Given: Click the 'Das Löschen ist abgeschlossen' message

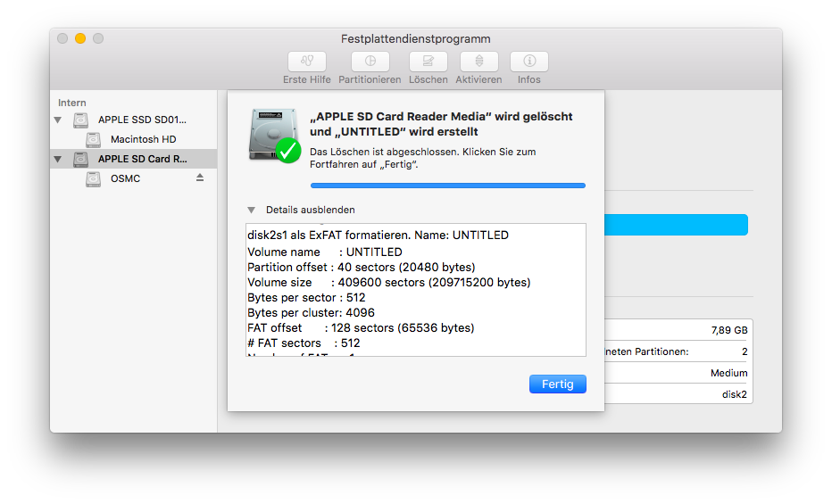Looking at the screenshot, I should [x=423, y=158].
